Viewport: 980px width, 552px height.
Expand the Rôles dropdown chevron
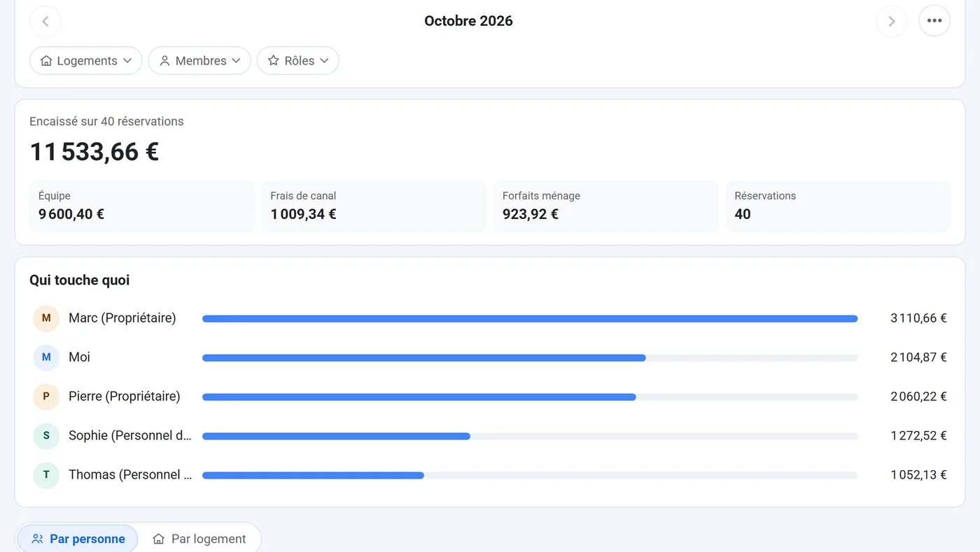click(x=324, y=61)
